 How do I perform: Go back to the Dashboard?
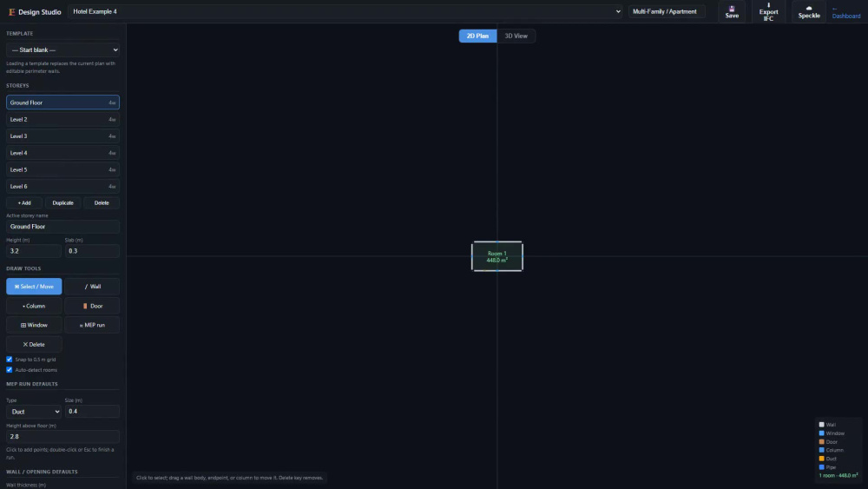coord(845,13)
